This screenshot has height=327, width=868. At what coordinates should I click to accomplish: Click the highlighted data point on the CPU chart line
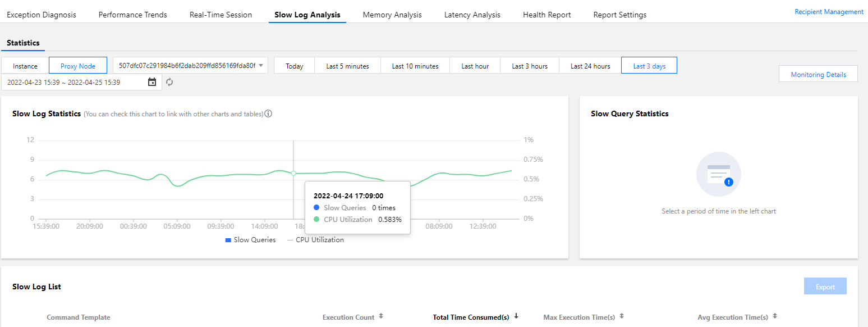coord(293,173)
